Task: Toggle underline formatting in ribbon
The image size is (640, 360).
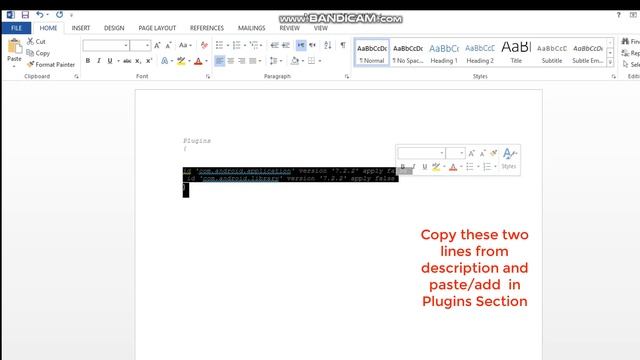Action: click(110, 61)
